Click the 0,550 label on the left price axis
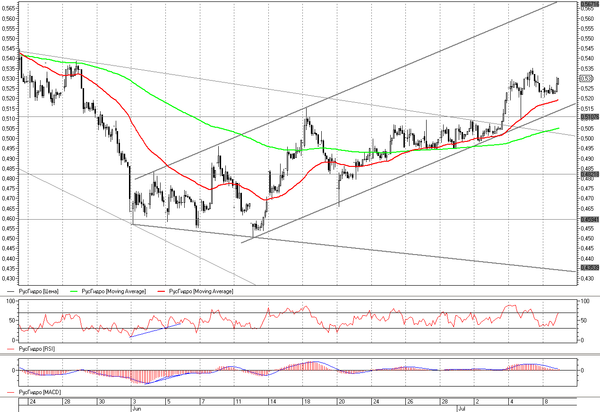The height and width of the screenshot is (412, 600). 8,39
